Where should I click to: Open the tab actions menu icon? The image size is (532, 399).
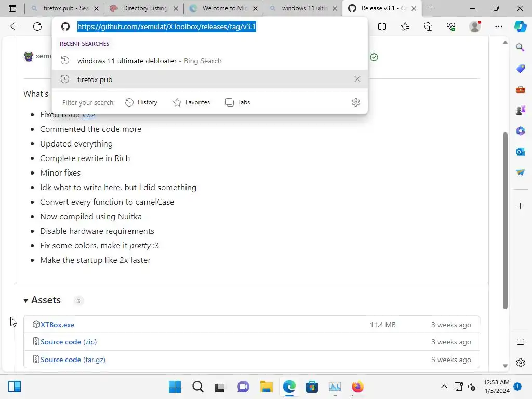12,8
